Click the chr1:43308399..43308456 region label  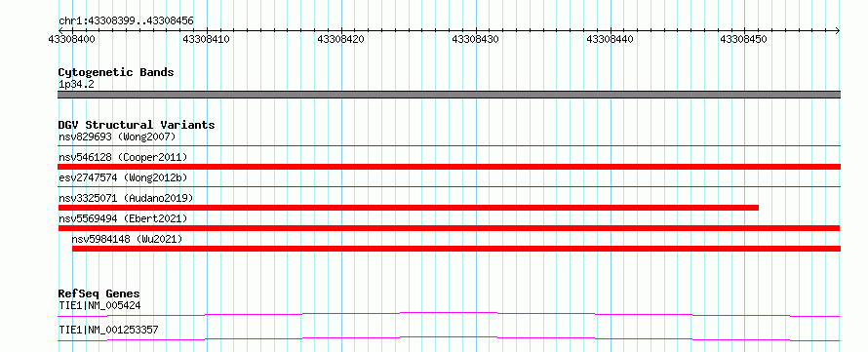[126, 21]
